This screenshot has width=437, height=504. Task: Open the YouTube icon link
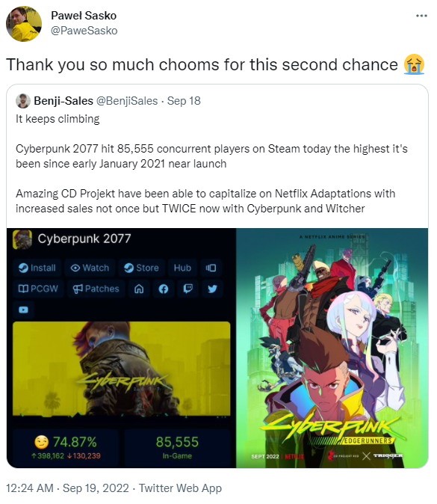[x=23, y=310]
